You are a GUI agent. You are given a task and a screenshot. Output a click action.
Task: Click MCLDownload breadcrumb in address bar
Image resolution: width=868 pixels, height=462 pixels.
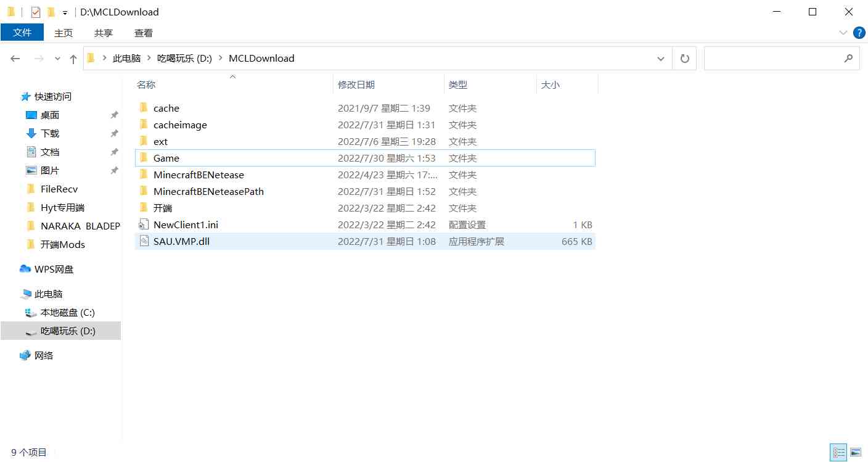tap(261, 59)
